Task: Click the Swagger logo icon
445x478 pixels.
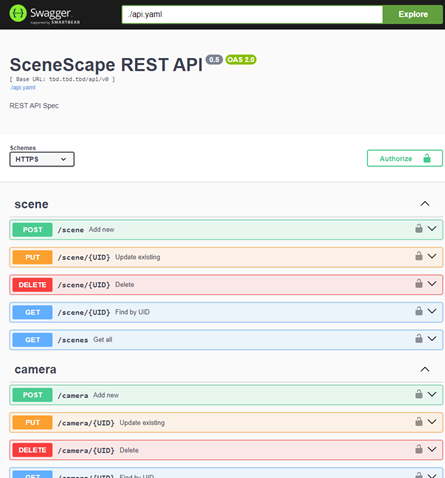Action: click(x=18, y=13)
